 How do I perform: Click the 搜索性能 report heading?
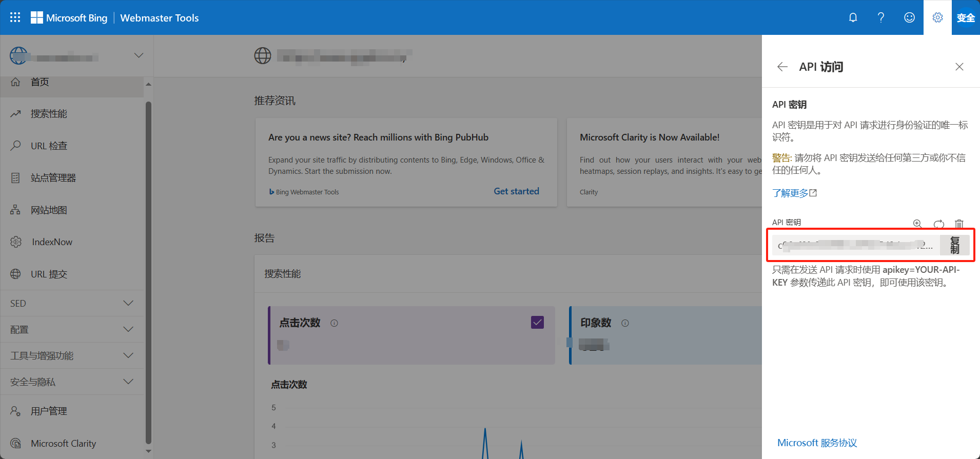(x=283, y=274)
